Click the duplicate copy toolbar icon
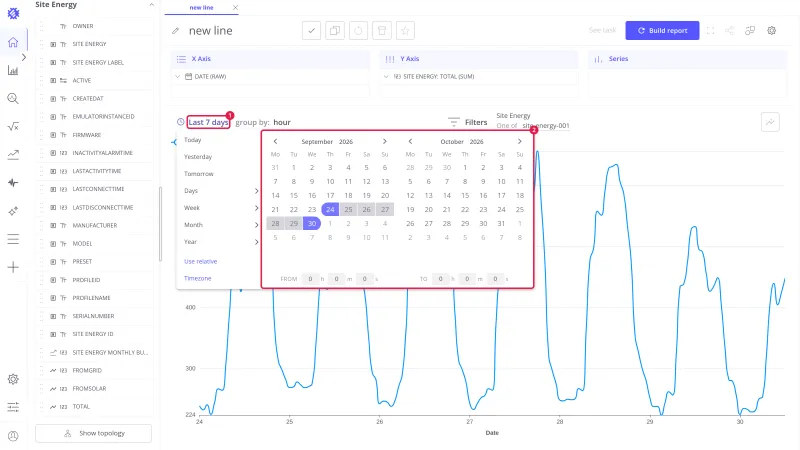Screen dimensions: 800x450 335,31
